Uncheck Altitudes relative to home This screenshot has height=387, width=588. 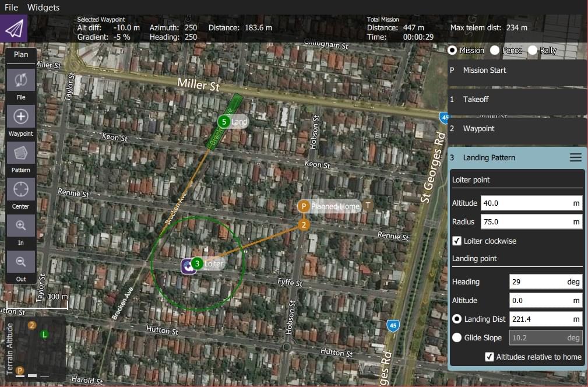(x=490, y=357)
